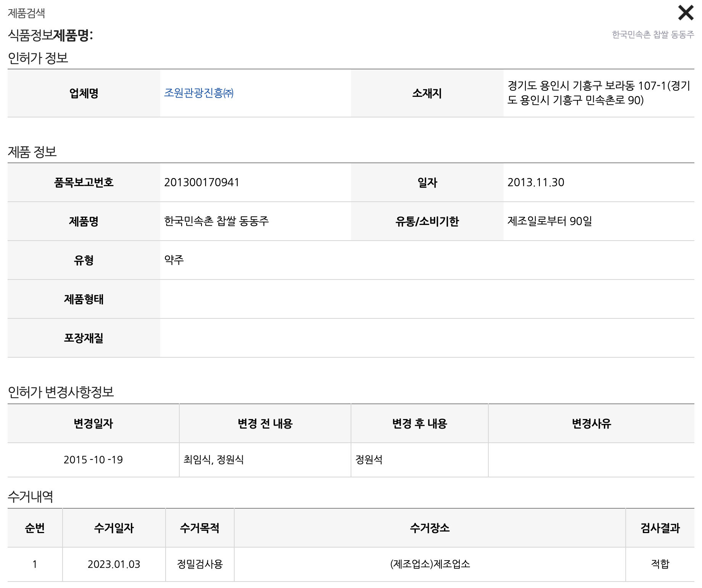The width and height of the screenshot is (702, 588).
Task: Select row number 1 in 수거내역
Action: pyautogui.click(x=35, y=564)
